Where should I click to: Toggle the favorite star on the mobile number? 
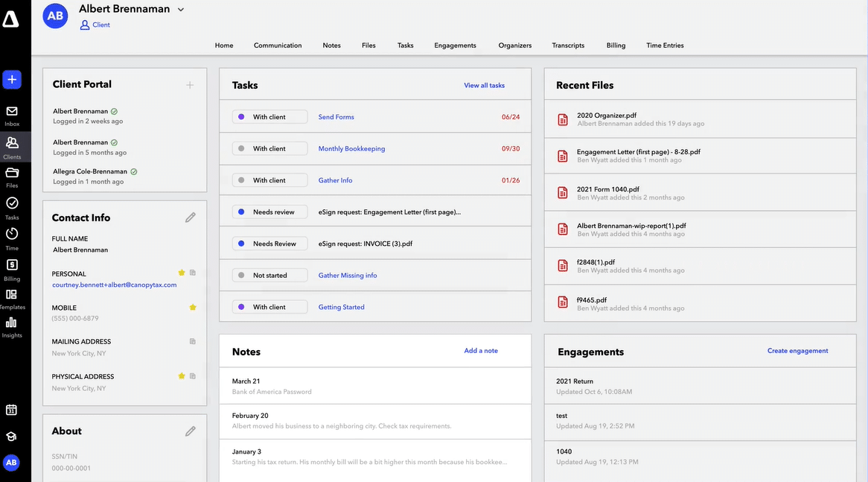tap(193, 307)
